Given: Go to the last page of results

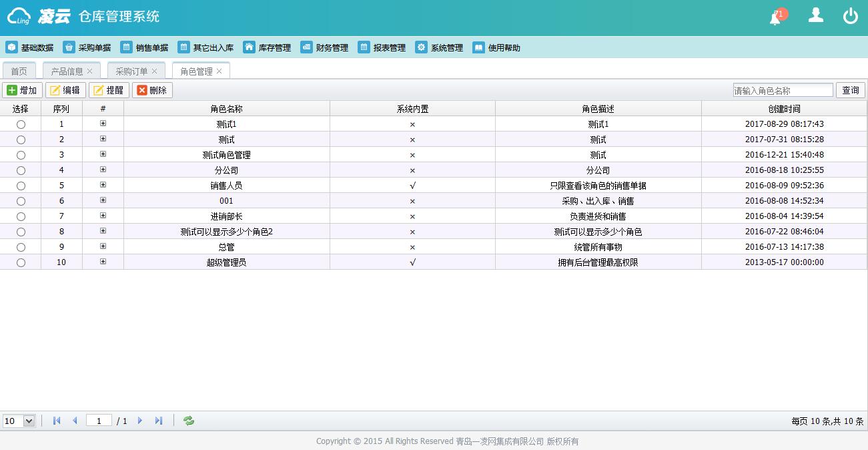Looking at the screenshot, I should pyautogui.click(x=159, y=421).
